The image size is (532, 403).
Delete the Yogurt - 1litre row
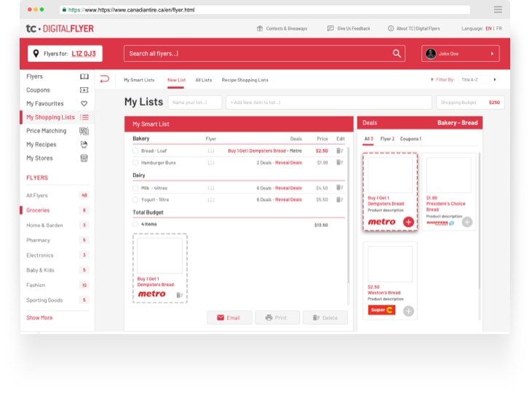(x=339, y=199)
